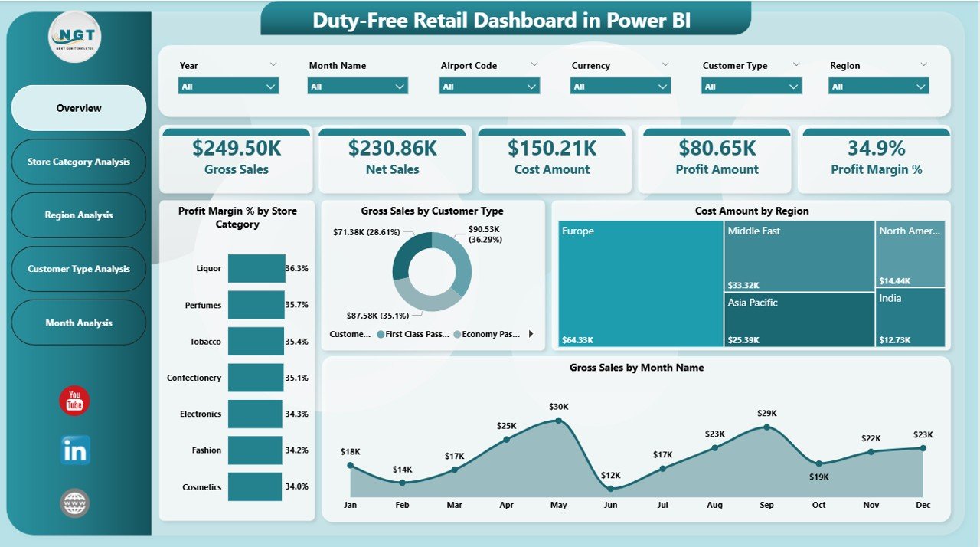Open the YouTube channel icon
The height and width of the screenshot is (547, 980).
[x=73, y=399]
